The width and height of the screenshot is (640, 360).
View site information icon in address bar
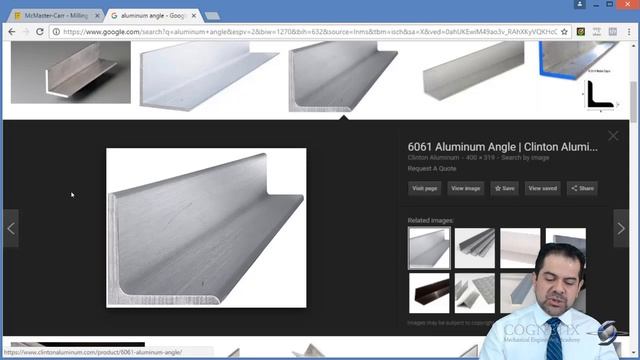(56, 32)
